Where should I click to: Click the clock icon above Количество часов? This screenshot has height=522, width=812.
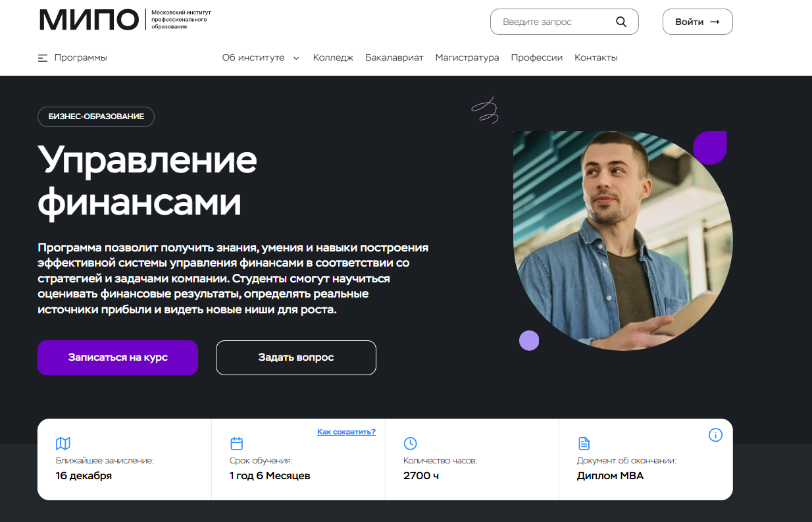410,444
